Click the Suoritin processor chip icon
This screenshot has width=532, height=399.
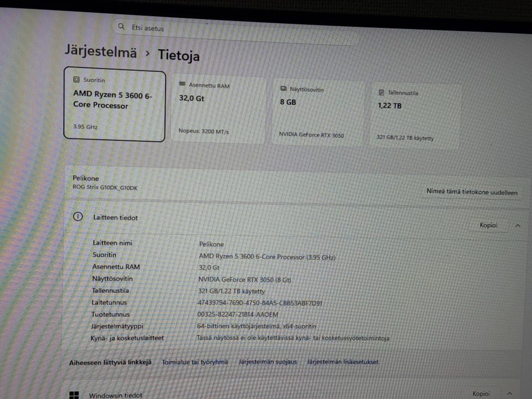coord(76,79)
